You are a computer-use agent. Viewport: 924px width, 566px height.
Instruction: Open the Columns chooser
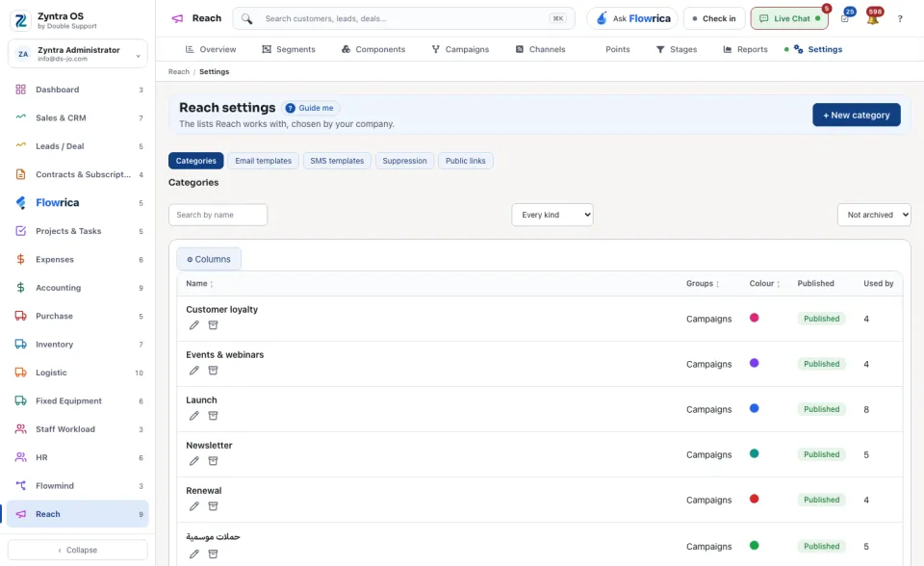coord(209,259)
